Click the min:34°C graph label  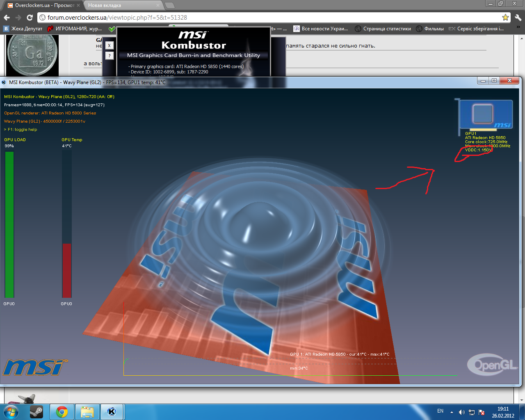click(x=299, y=368)
